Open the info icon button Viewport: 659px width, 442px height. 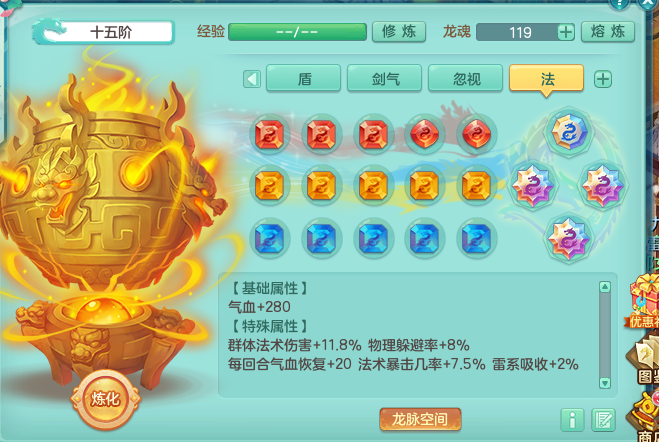[x=572, y=419]
